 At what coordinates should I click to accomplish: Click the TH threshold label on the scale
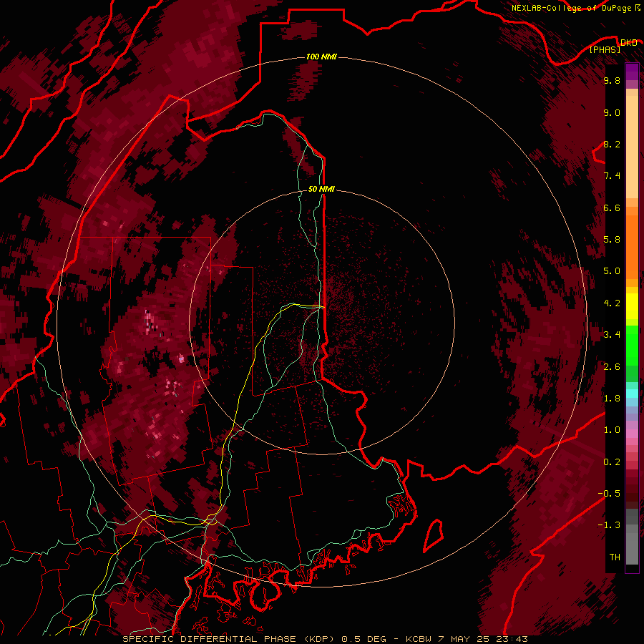click(x=615, y=557)
